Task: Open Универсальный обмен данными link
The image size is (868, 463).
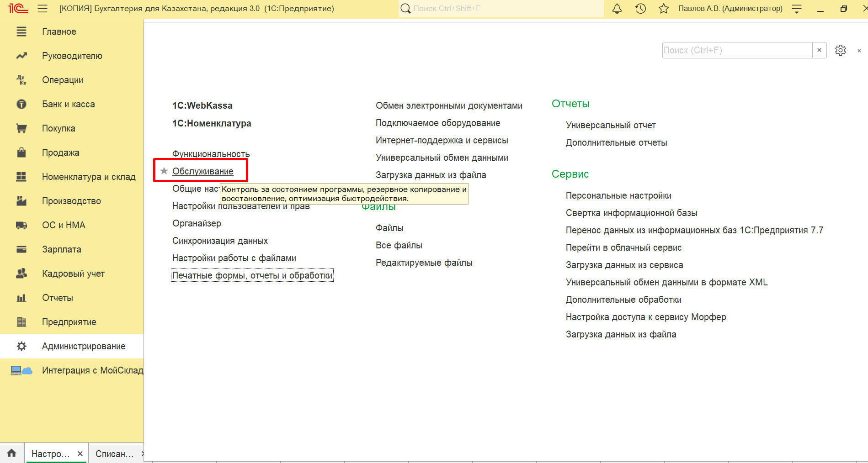Action: [x=442, y=158]
